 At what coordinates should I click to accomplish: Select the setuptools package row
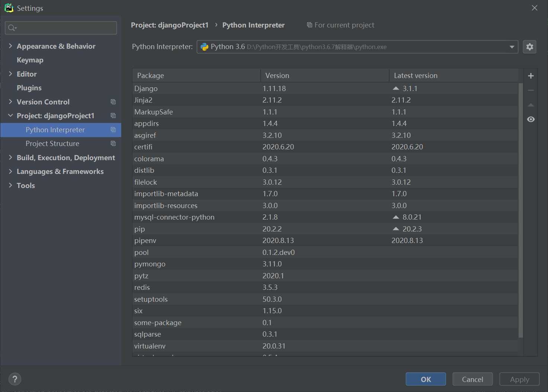(325, 299)
